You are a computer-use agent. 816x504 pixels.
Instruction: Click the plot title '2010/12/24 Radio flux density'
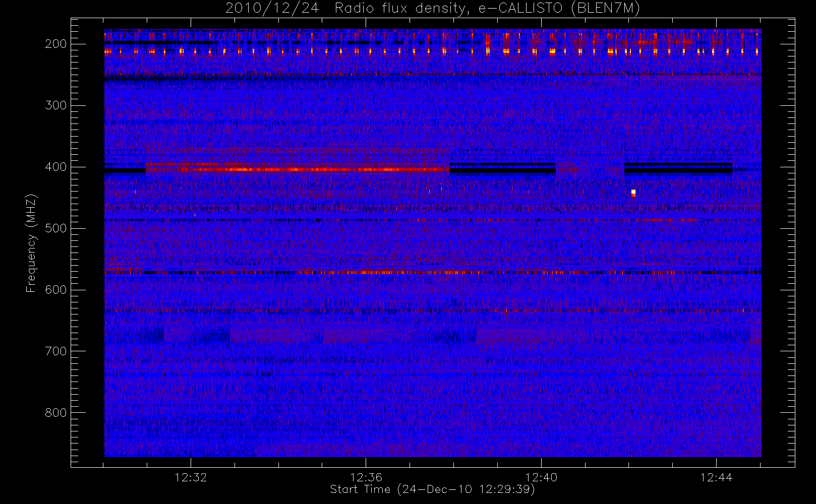coord(433,9)
